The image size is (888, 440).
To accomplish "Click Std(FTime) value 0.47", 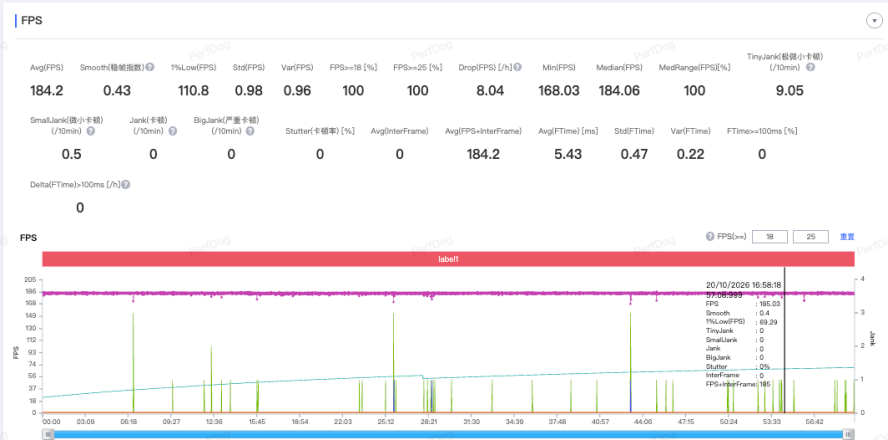I will pos(635,155).
